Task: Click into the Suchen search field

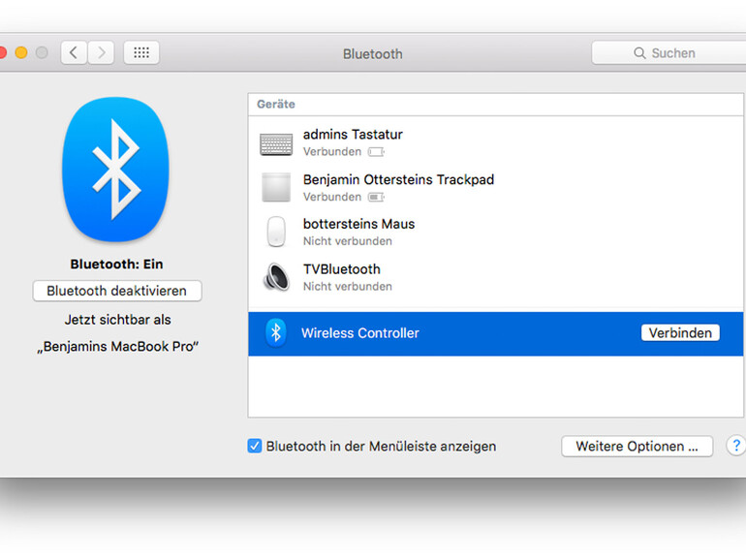Action: coord(668,53)
